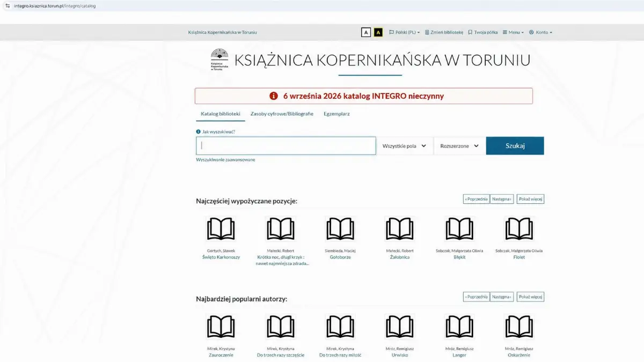Click book icon above Oskarżenie
The width and height of the screenshot is (644, 362).
coord(519,327)
